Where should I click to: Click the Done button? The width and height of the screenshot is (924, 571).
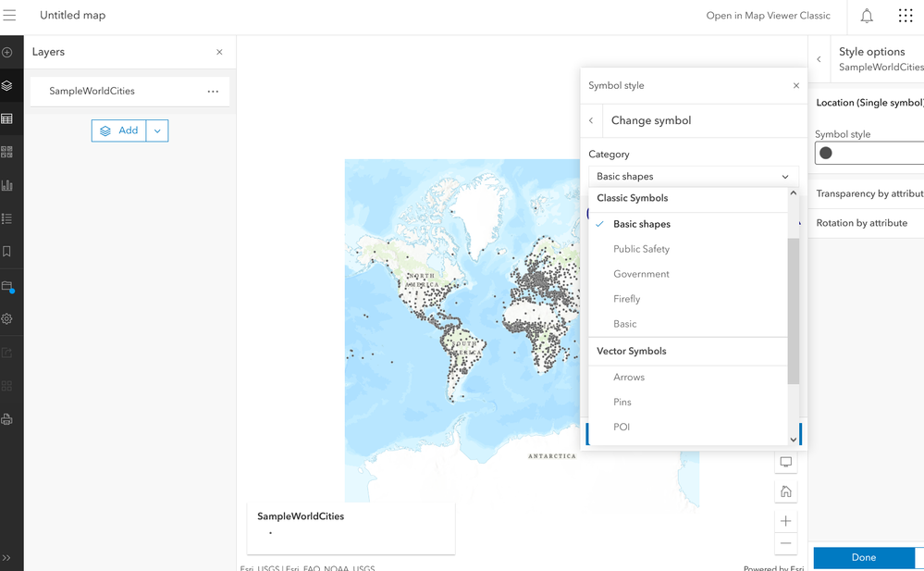864,557
